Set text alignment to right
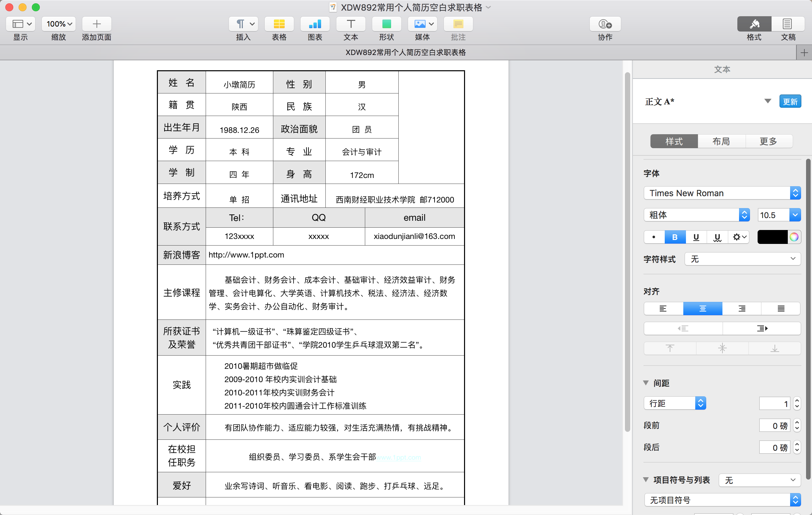The image size is (812, 515). click(x=742, y=309)
